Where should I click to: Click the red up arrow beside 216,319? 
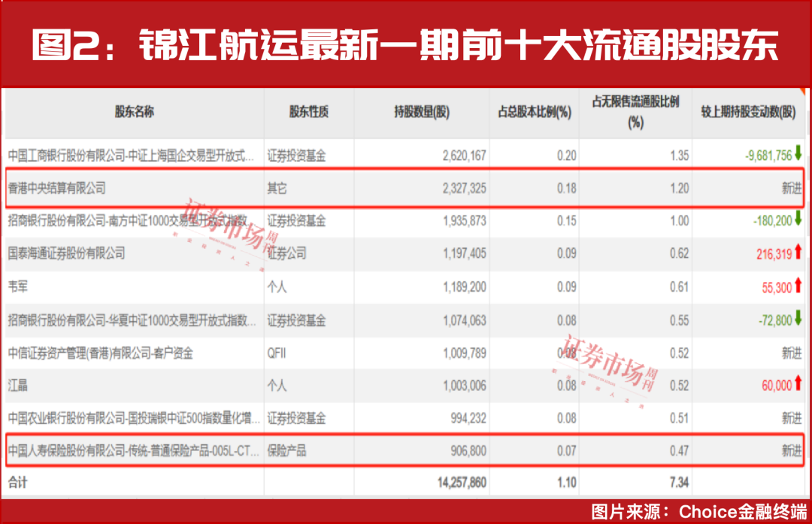(798, 252)
